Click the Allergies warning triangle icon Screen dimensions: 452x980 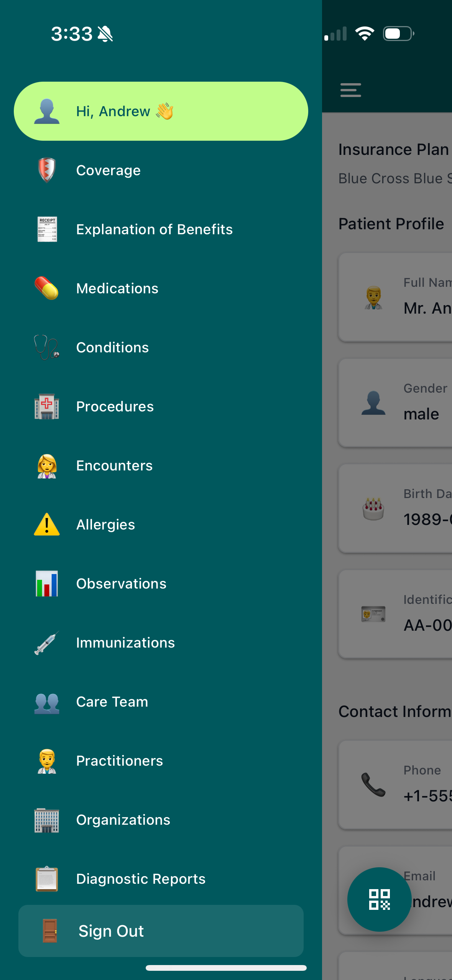pyautogui.click(x=47, y=524)
